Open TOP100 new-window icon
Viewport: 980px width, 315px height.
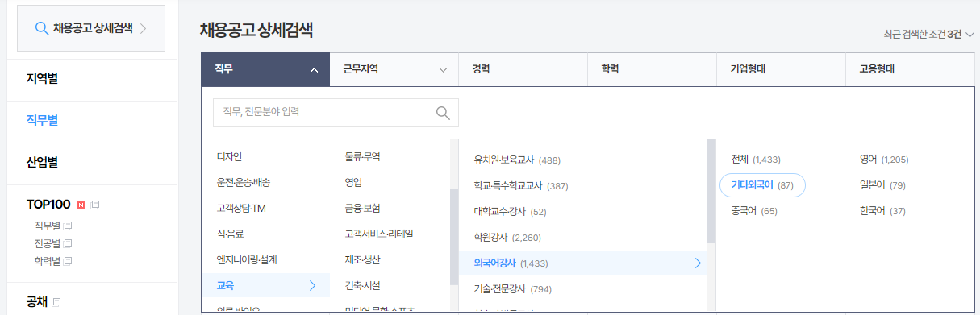[95, 205]
